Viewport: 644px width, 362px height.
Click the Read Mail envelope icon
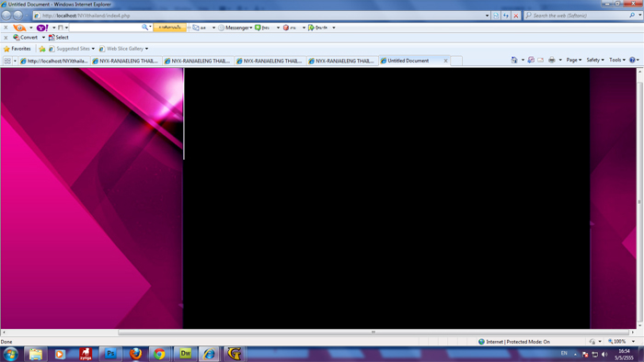click(x=541, y=60)
